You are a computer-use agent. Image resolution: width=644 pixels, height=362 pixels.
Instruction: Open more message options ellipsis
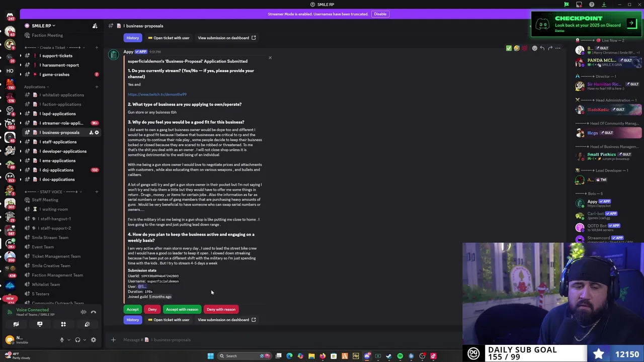click(x=558, y=48)
